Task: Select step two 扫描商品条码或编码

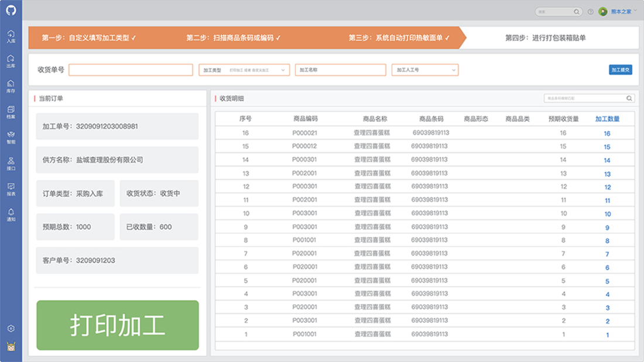Action: pos(233,38)
